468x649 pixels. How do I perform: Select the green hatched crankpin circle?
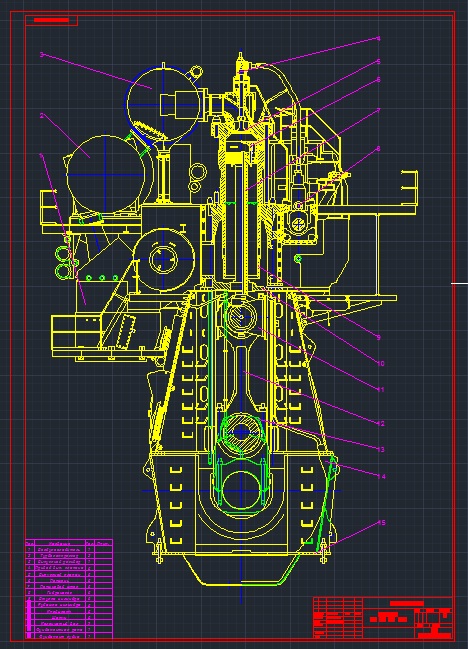[241, 432]
